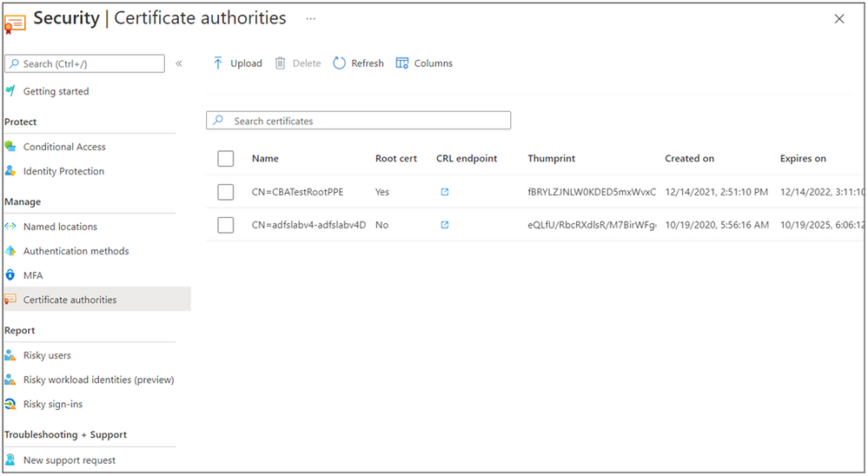
Task: Click the Delete trash can icon
Action: 280,63
